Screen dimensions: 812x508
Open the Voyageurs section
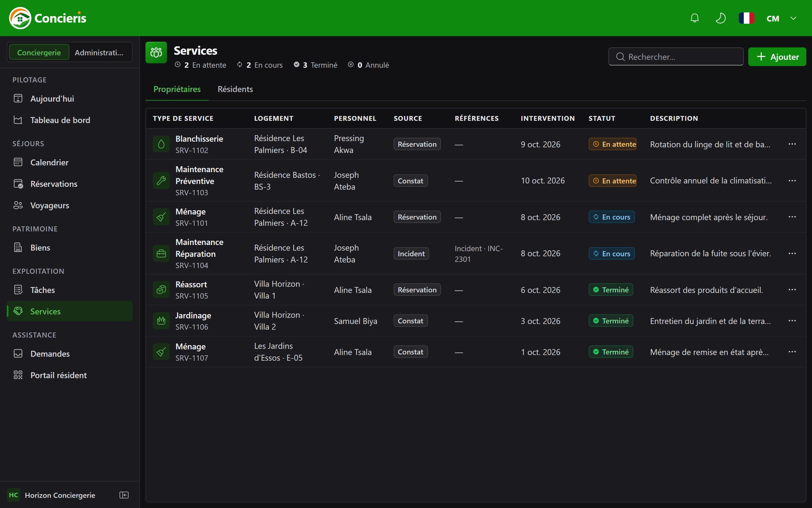coord(70,205)
